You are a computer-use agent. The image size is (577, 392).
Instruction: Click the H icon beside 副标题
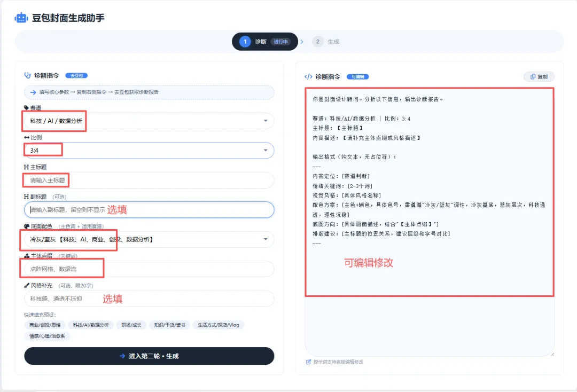(27, 197)
